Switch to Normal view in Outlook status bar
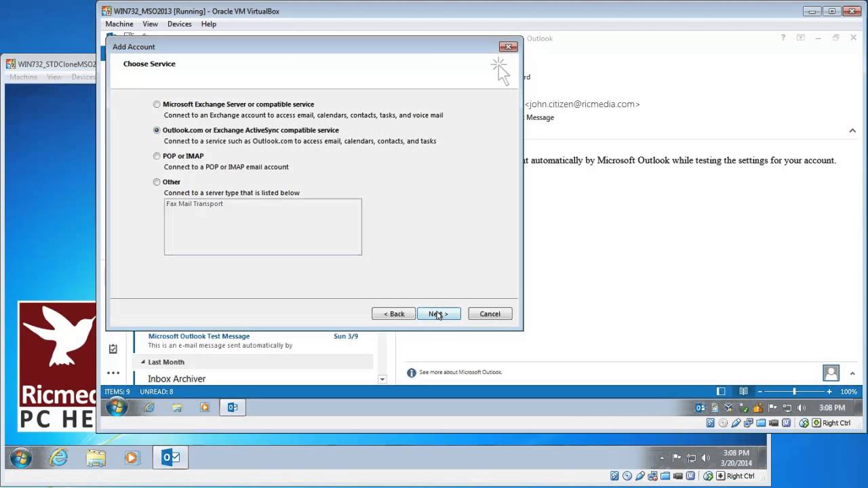 click(x=721, y=392)
